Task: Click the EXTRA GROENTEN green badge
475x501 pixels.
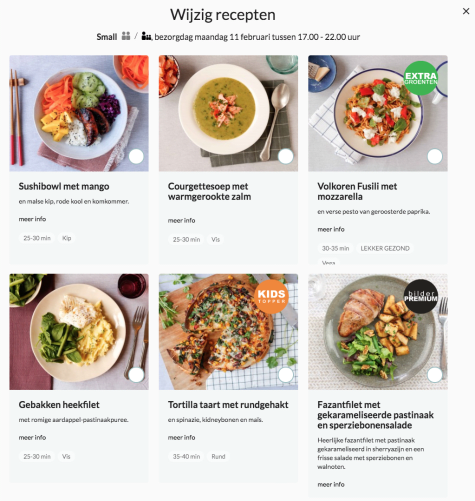Action: point(420,78)
